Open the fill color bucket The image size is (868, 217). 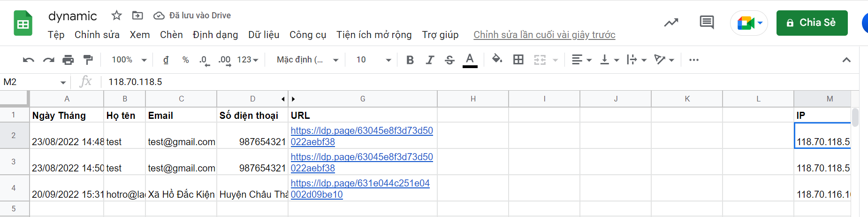click(x=497, y=60)
